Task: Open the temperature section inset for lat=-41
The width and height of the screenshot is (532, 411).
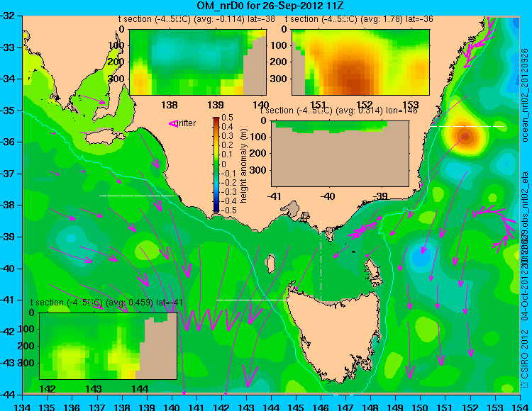Action: pos(109,346)
